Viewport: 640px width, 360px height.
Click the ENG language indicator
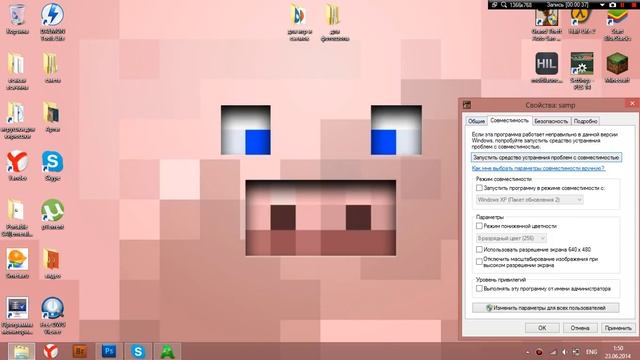click(591, 352)
